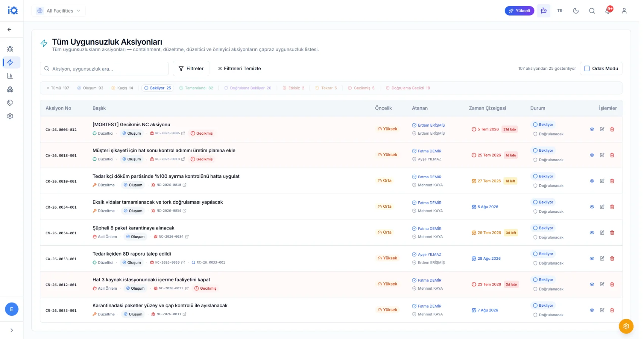This screenshot has height=339, width=644.
Task: Delete action CR-26.0010-001
Action: coord(612,181)
